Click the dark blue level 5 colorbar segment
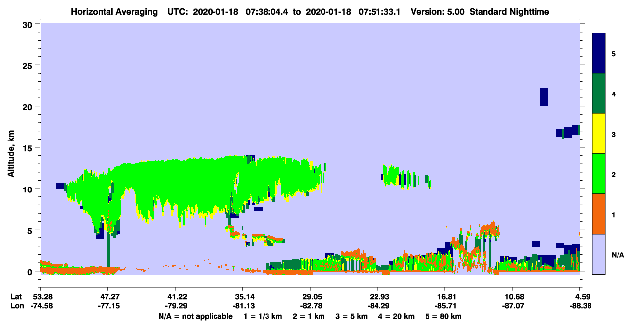 (599, 53)
